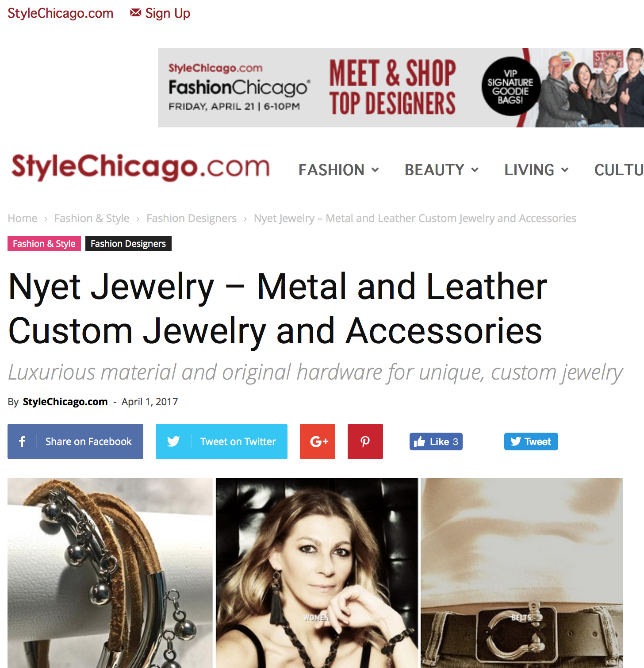Open the FashionChicago Meet & Shop banner
Image resolution: width=644 pixels, height=668 pixels.
tap(401, 88)
